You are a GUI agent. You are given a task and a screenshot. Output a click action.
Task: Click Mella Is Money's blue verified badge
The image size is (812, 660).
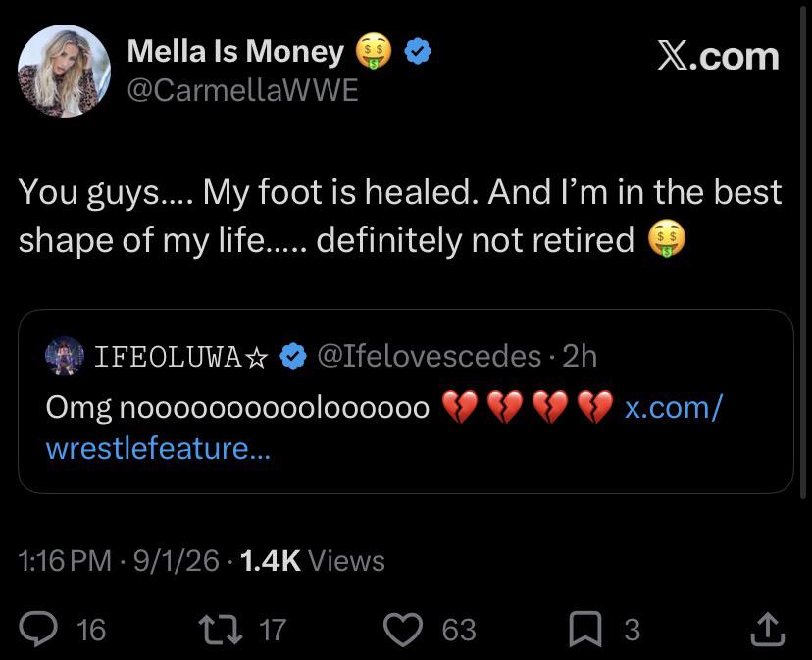tap(418, 51)
